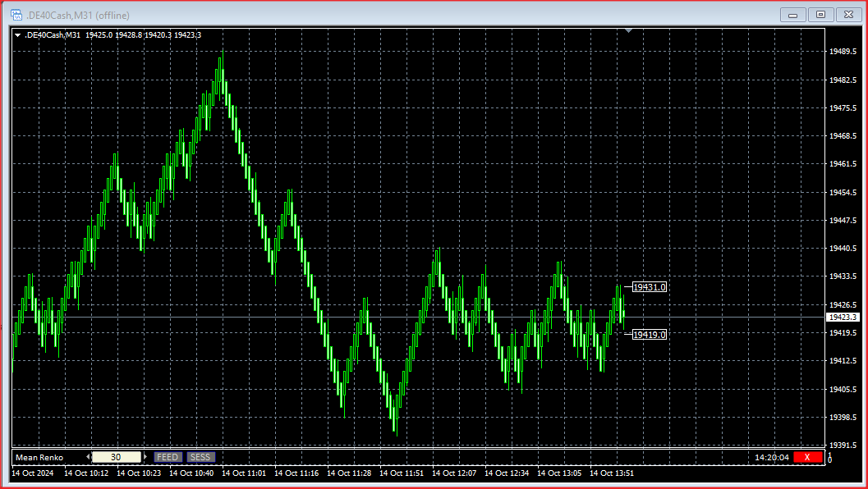Increase Mean Renko size with right arrow

(x=145, y=457)
